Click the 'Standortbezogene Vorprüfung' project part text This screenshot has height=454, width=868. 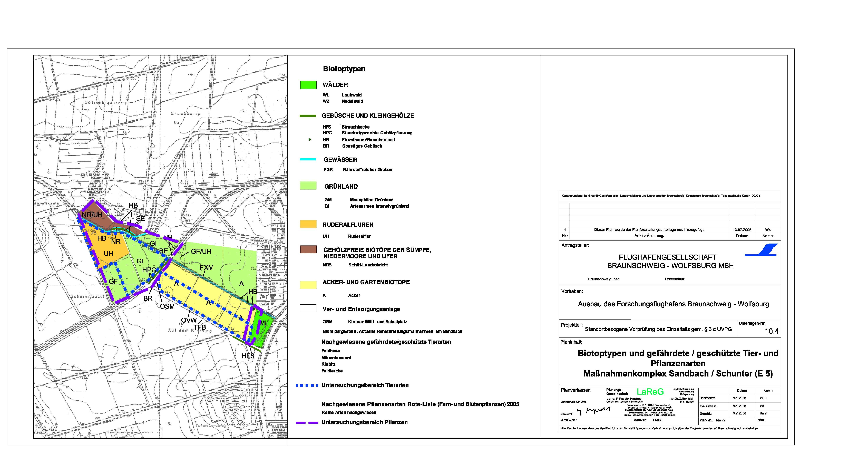pyautogui.click(x=658, y=329)
